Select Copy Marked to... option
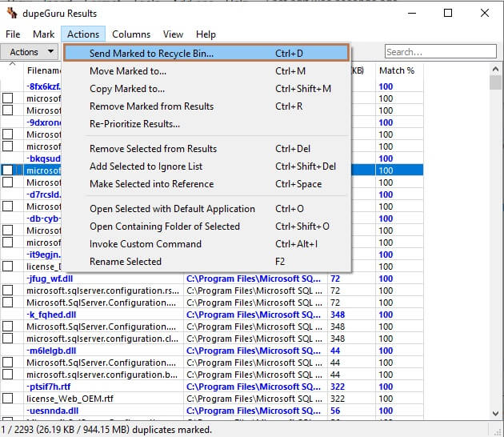 point(127,89)
